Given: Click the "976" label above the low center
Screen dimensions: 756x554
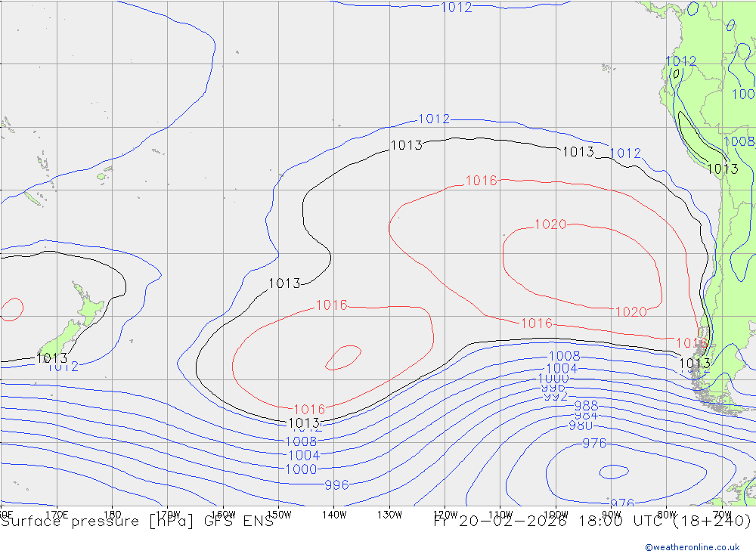Looking at the screenshot, I should [594, 444].
